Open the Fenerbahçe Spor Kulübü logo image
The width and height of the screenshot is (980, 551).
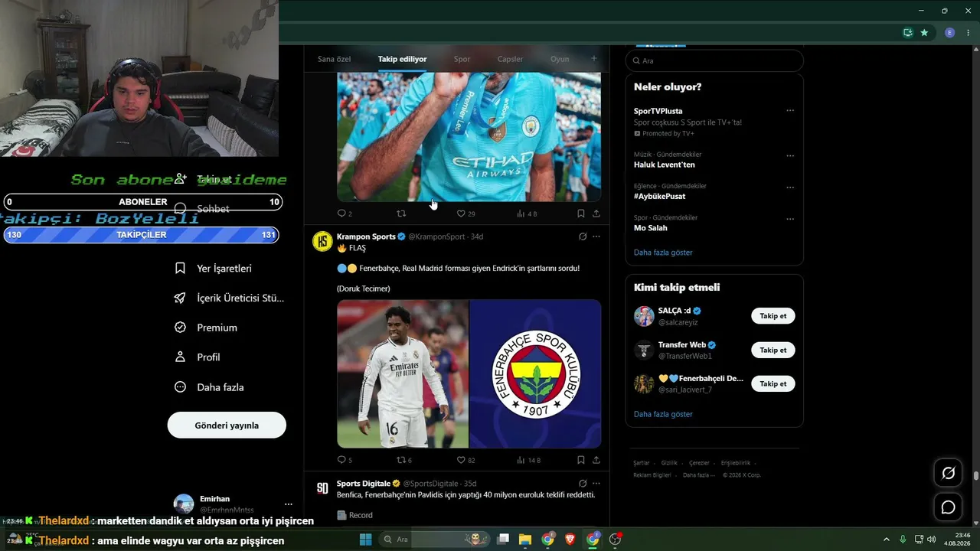[x=535, y=373]
